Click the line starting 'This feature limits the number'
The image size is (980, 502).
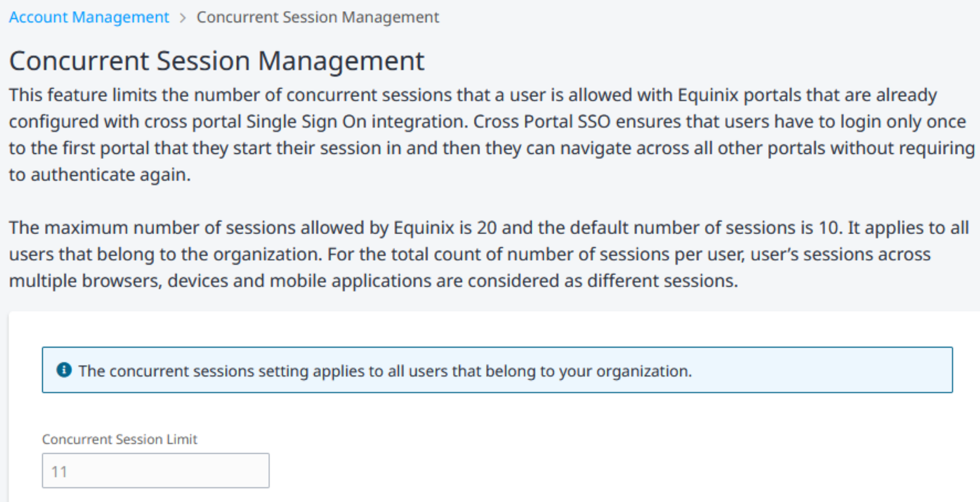[x=473, y=95]
